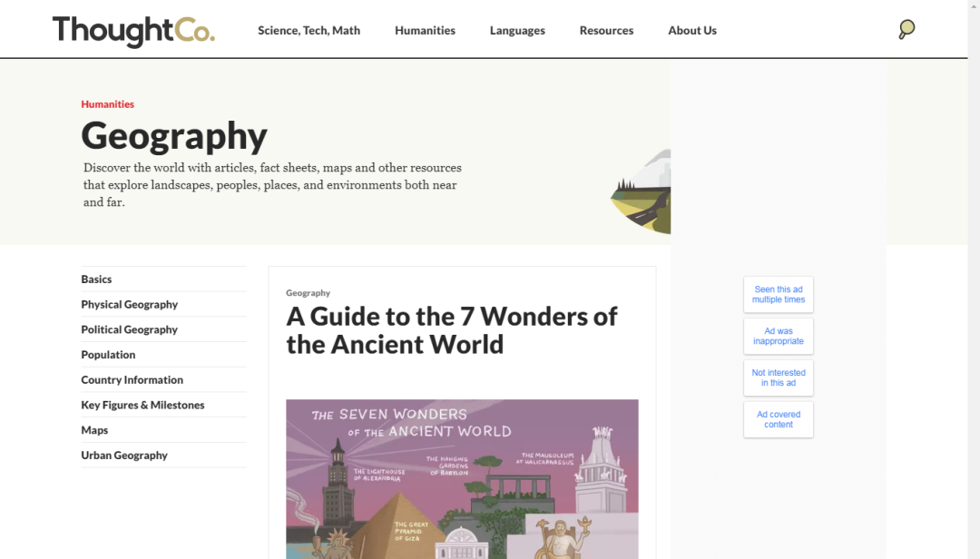Viewport: 980px width, 559px height.
Task: Open the Languages menu
Action: [517, 30]
